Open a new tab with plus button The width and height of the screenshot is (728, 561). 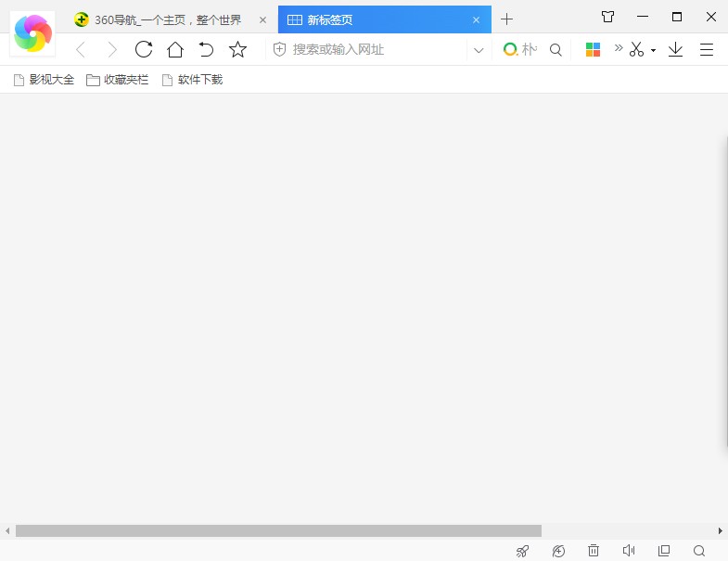click(x=506, y=19)
